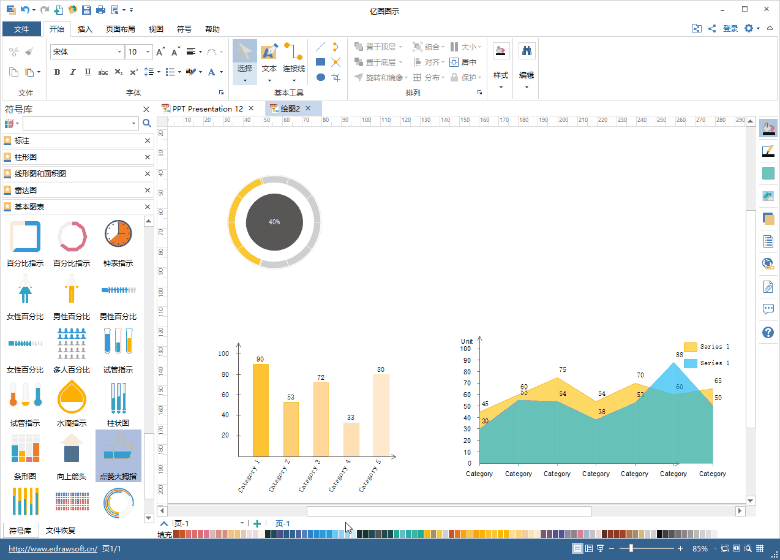Toggle the grid view status bar icon
The image size is (780, 560).
coord(760,548)
